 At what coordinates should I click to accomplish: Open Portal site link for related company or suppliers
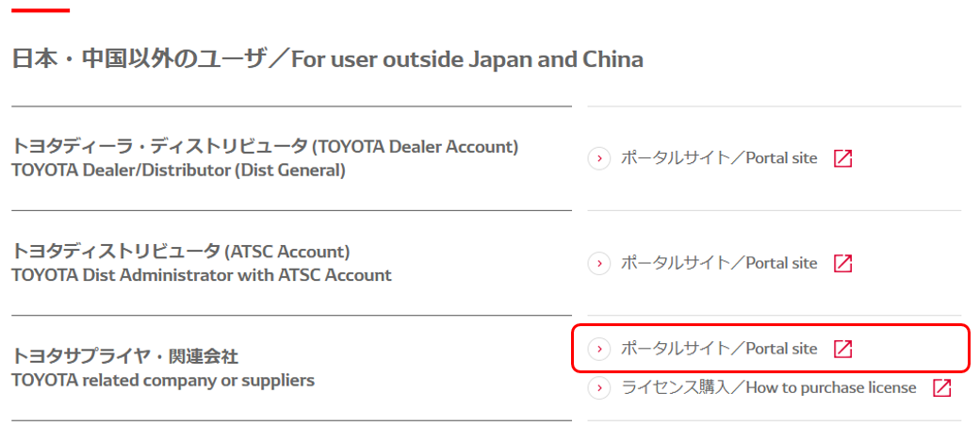click(718, 349)
